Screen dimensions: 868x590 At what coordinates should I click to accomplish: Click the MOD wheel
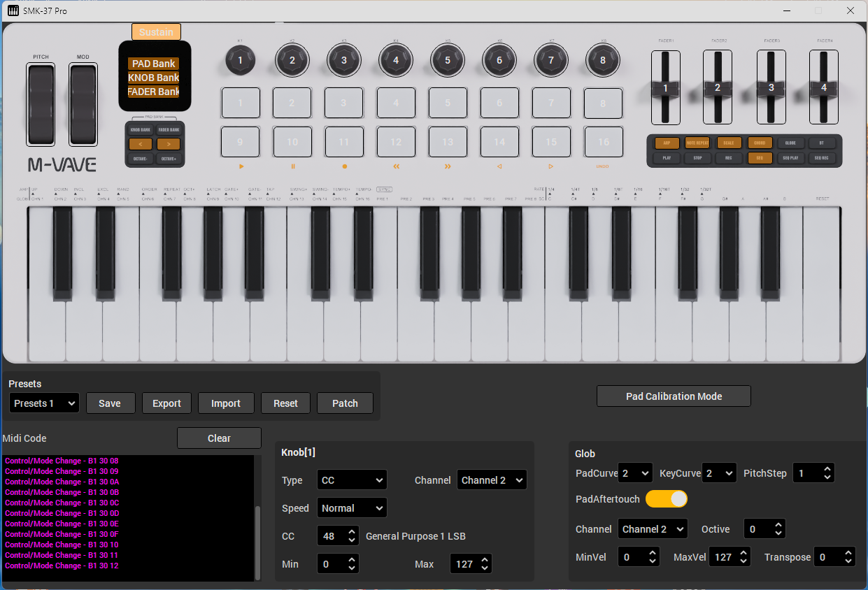coord(83,104)
